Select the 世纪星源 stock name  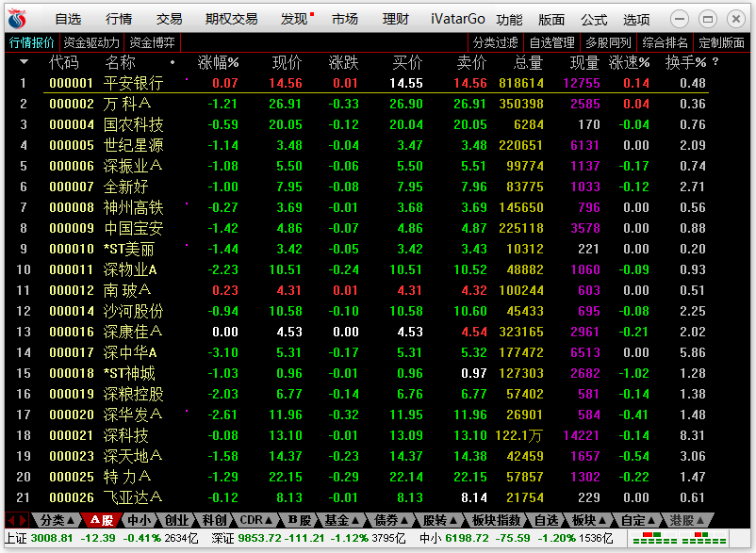(133, 145)
